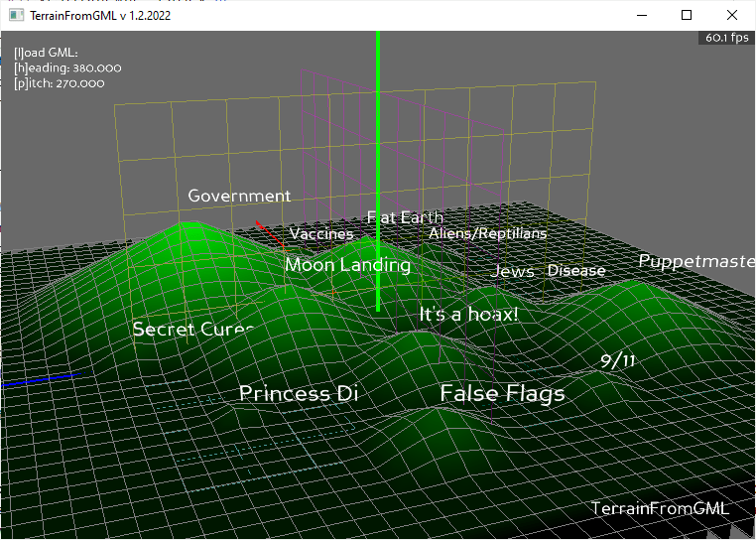756x540 pixels.
Task: Select the It's a hoax! label
Action: pos(468,314)
